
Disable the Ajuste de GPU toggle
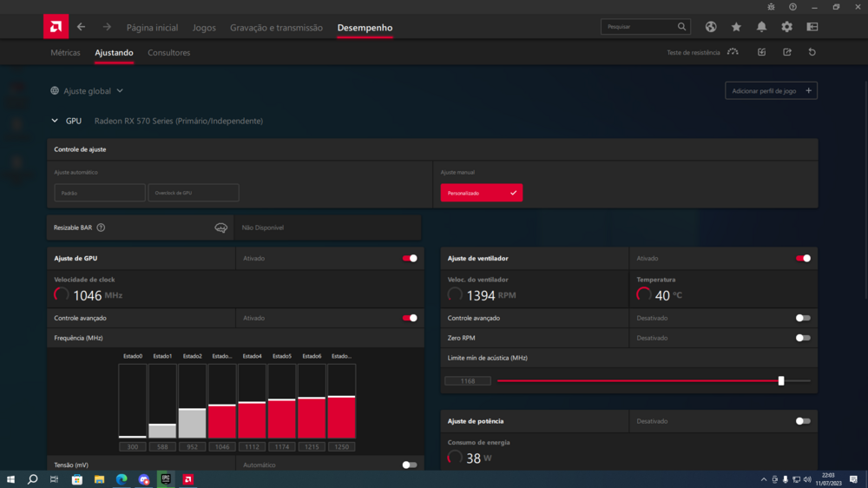click(x=410, y=258)
